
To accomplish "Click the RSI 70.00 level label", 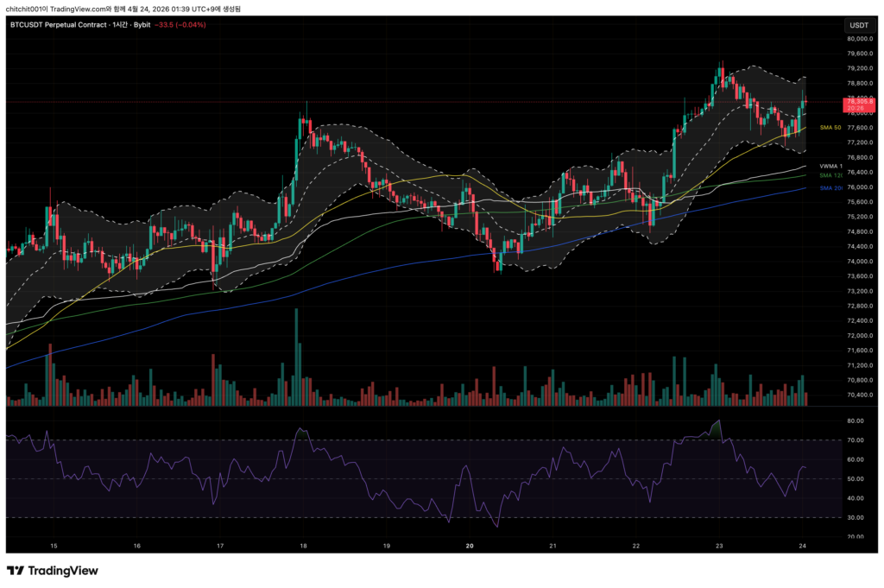I will [x=856, y=440].
